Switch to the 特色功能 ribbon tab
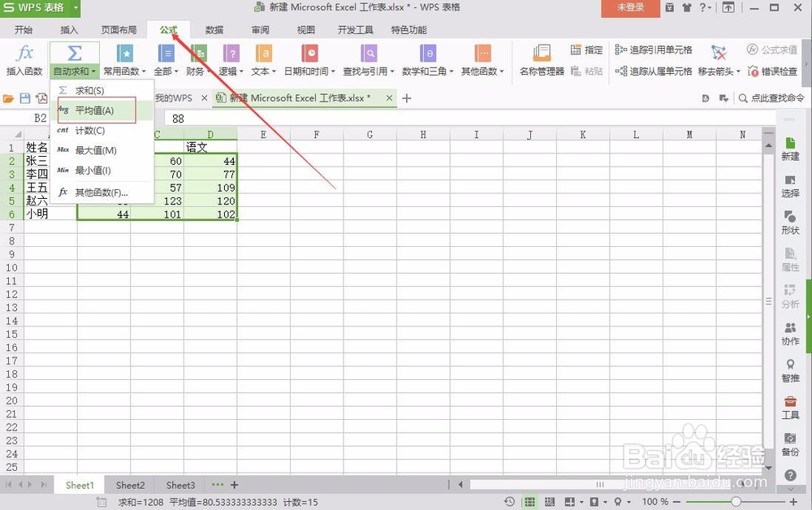 (x=408, y=29)
